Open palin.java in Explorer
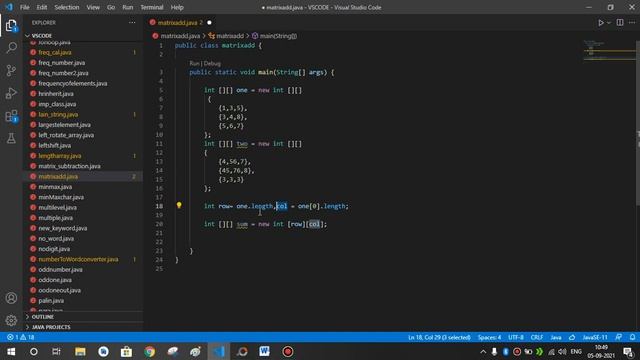640x360 pixels. point(51,300)
